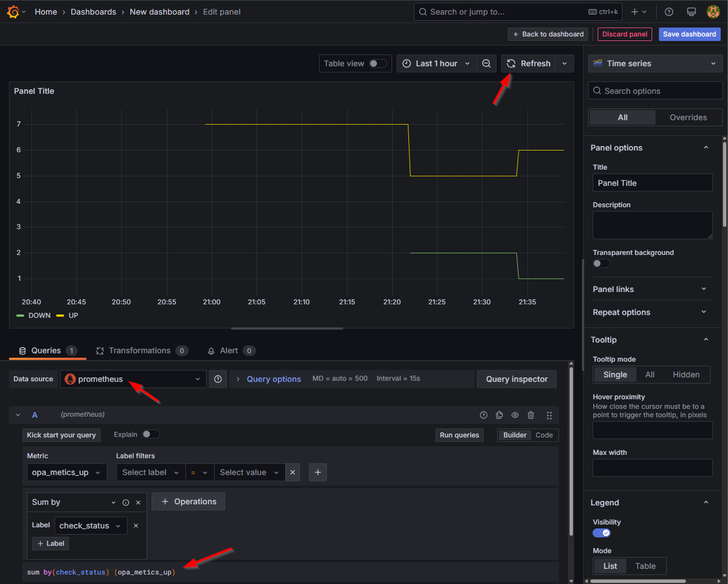Open query help with the question mark icon
728x584 pixels.
pyautogui.click(x=484, y=415)
